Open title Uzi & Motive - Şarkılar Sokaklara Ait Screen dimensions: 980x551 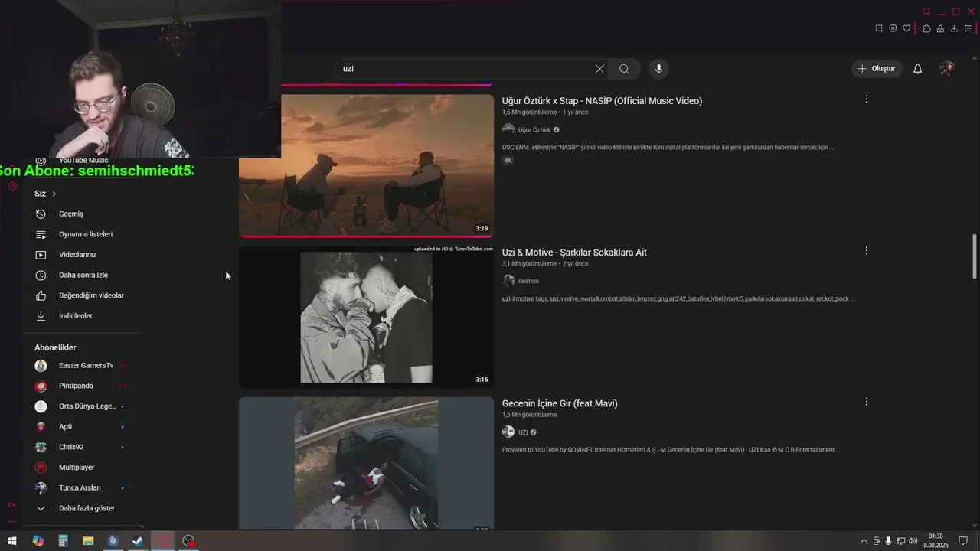coord(574,253)
